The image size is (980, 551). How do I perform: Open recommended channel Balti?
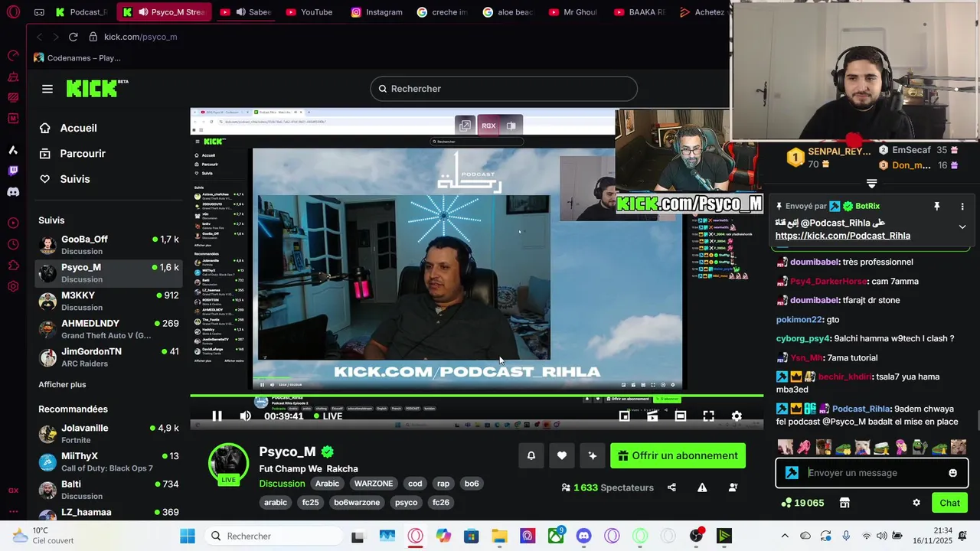pyautogui.click(x=109, y=490)
